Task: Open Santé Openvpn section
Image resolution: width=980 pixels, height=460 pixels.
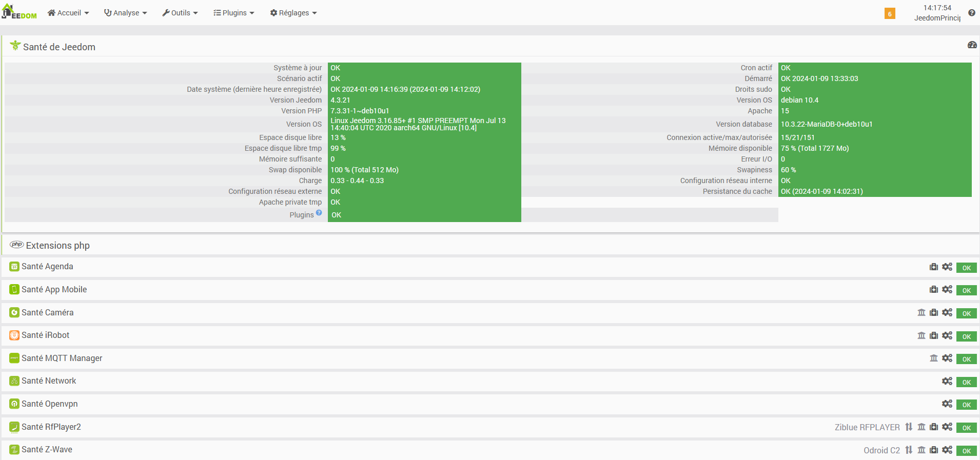Action: 49,404
